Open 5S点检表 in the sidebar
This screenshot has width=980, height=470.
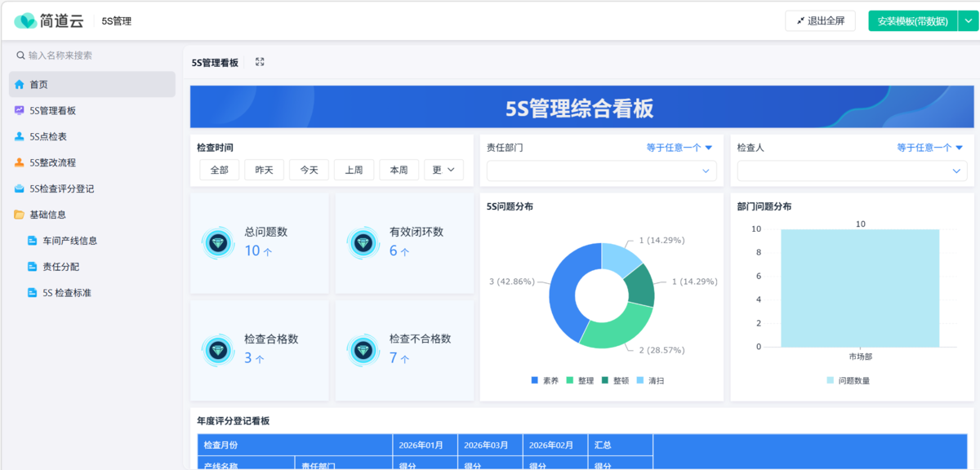point(92,136)
